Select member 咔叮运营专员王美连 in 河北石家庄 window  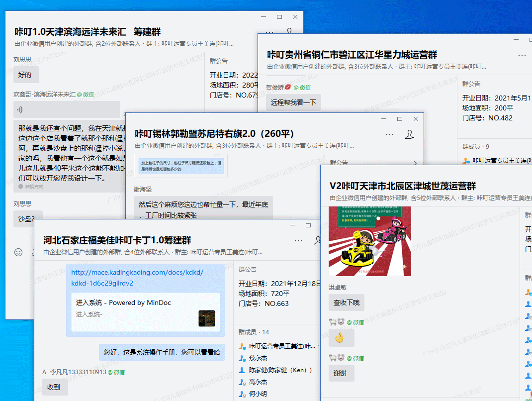(277, 346)
